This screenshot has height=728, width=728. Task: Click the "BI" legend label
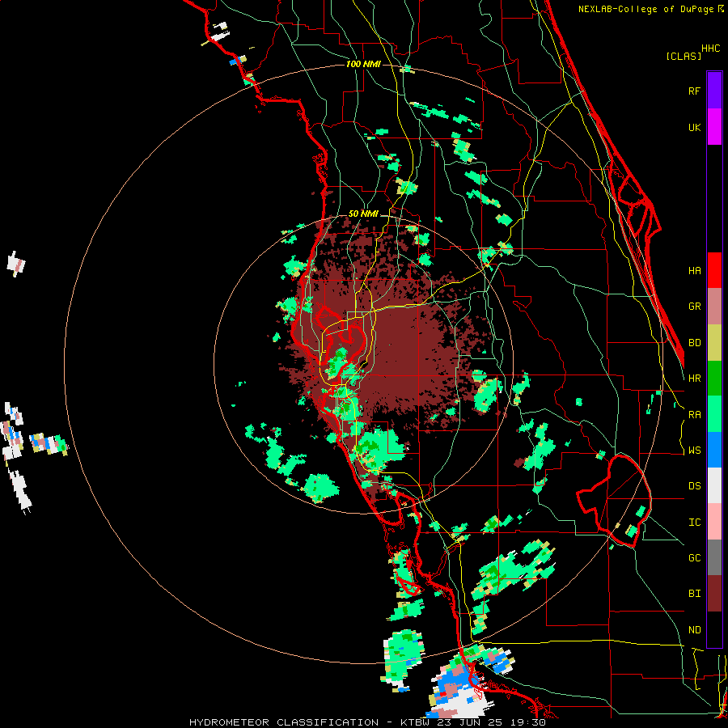694,594
